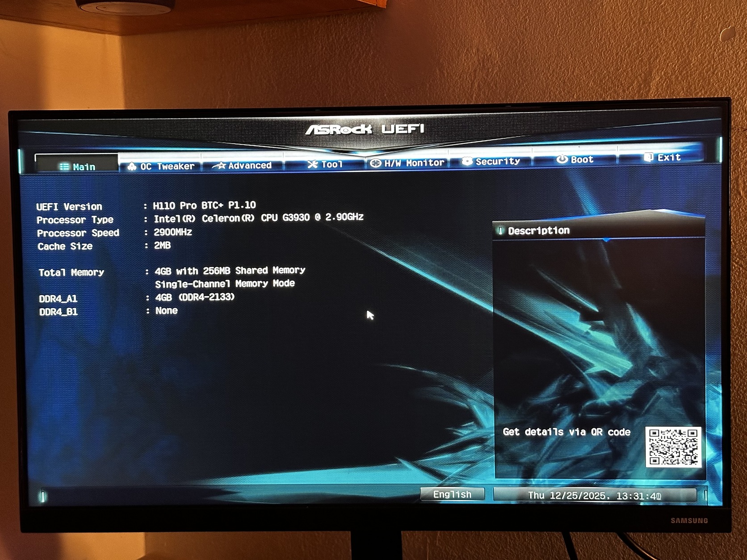Image resolution: width=747 pixels, height=560 pixels.
Task: Click the Get details via QR code text
Action: tap(567, 432)
